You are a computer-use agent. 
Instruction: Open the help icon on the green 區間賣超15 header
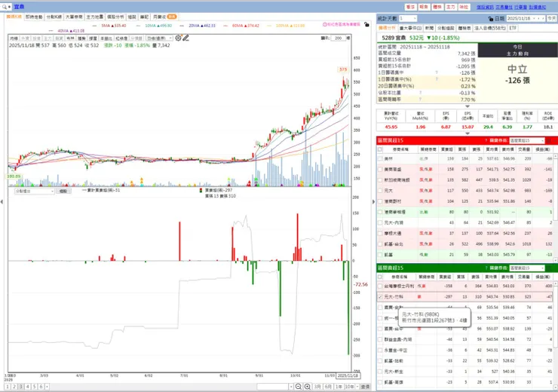coord(486,268)
